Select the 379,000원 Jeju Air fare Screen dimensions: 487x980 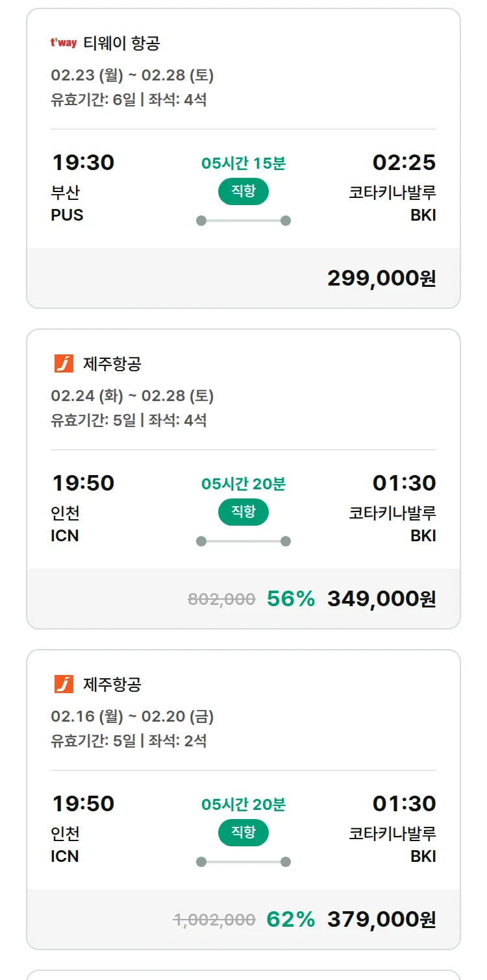pyautogui.click(x=381, y=920)
